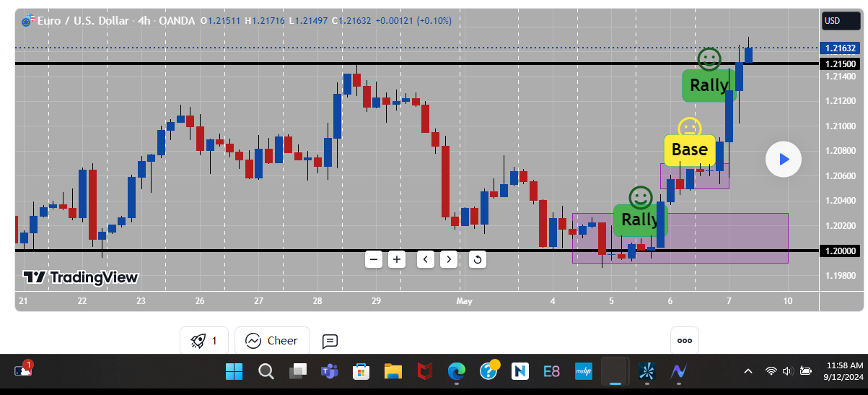Open the three-dot more options menu
This screenshot has height=395, width=868.
tap(684, 341)
